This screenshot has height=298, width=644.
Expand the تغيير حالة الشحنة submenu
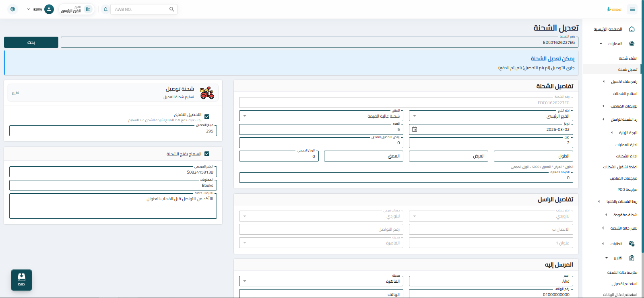pyautogui.click(x=603, y=228)
